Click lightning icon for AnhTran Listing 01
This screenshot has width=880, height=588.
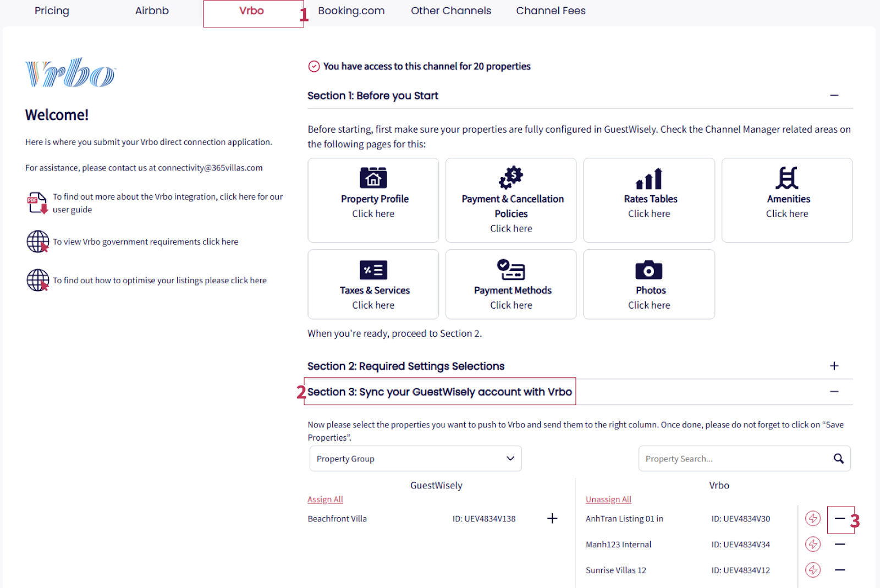pos(813,518)
